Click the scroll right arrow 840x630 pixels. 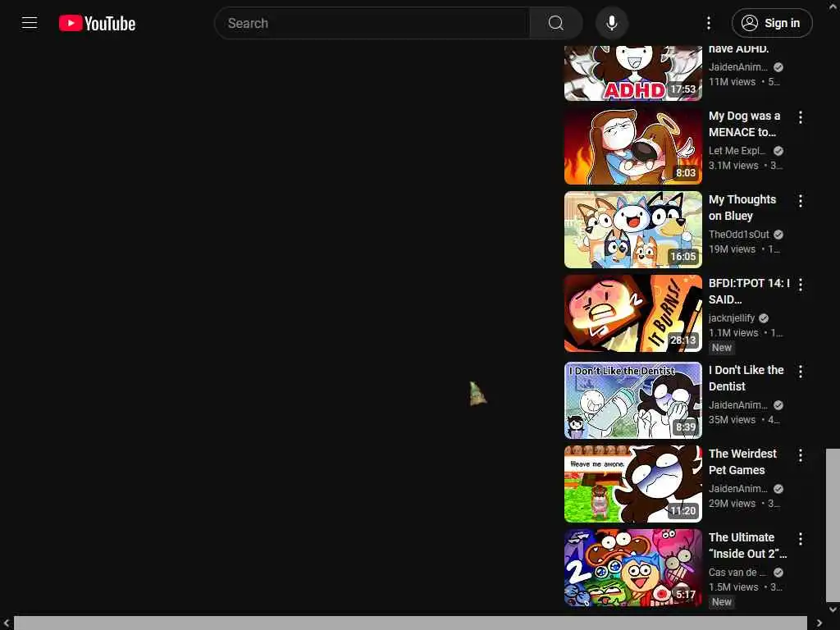click(x=819, y=623)
